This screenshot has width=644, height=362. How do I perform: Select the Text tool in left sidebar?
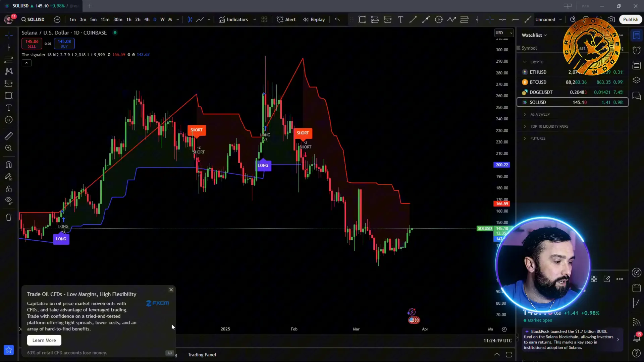point(9,108)
